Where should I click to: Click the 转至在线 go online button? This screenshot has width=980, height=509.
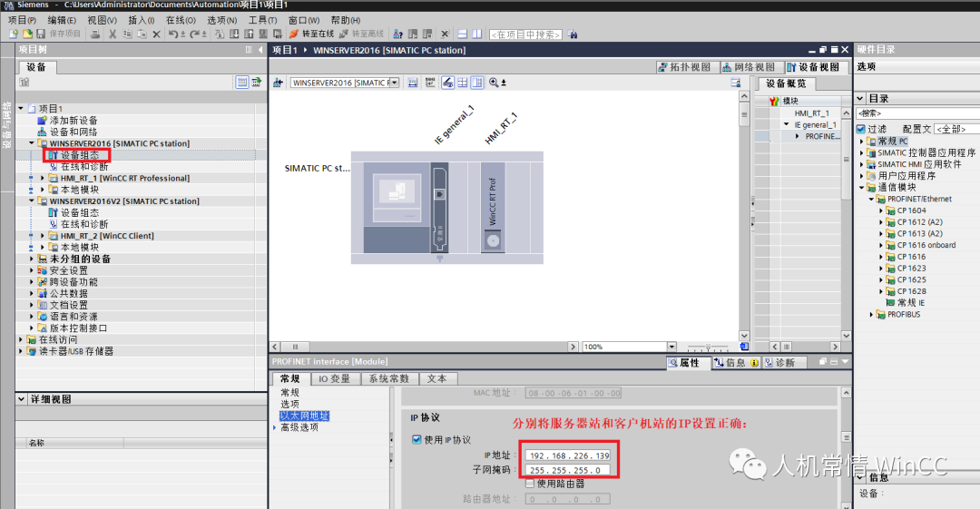pyautogui.click(x=311, y=34)
